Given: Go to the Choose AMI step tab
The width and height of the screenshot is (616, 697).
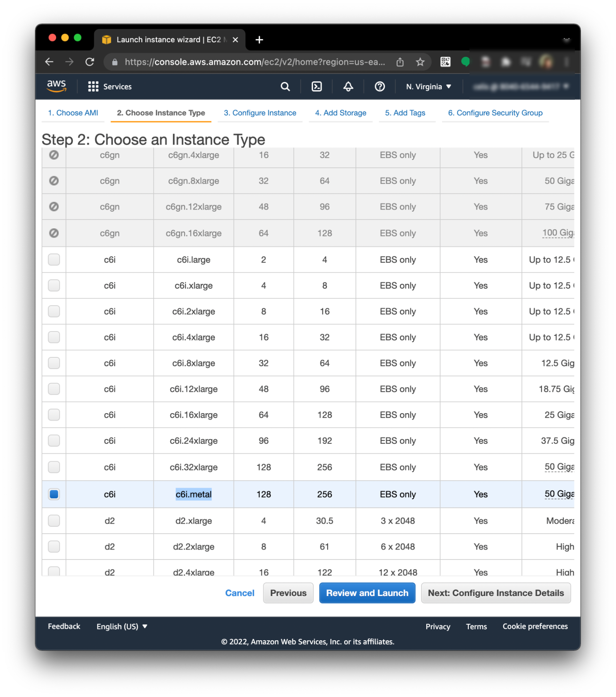Looking at the screenshot, I should [73, 113].
